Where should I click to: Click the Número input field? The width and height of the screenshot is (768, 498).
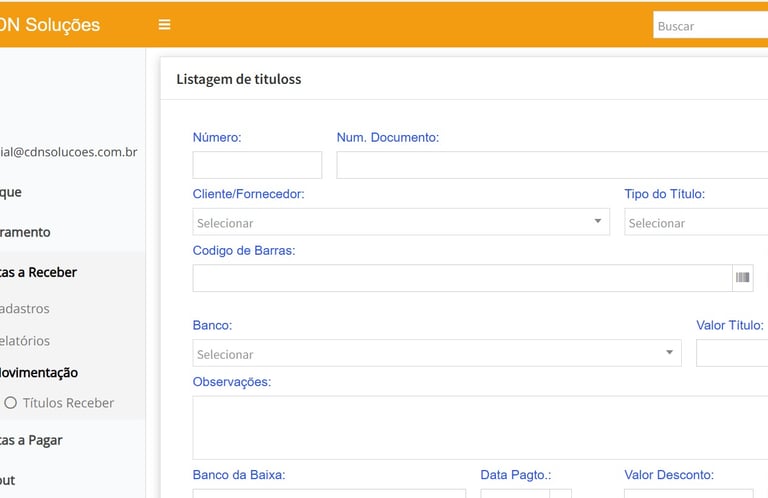tap(257, 165)
